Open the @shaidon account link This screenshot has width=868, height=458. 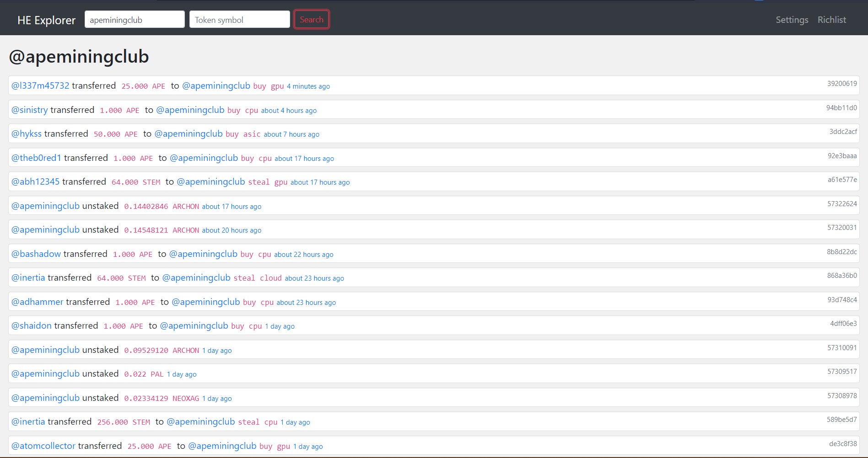32,325
